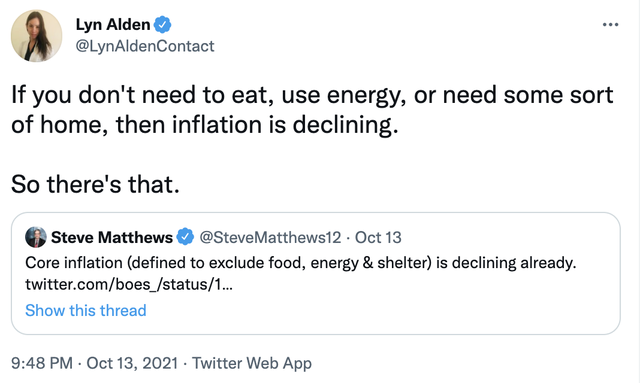Open the twitter.com/boes_/status link
Image resolution: width=640 pixels, height=383 pixels.
pos(129,284)
